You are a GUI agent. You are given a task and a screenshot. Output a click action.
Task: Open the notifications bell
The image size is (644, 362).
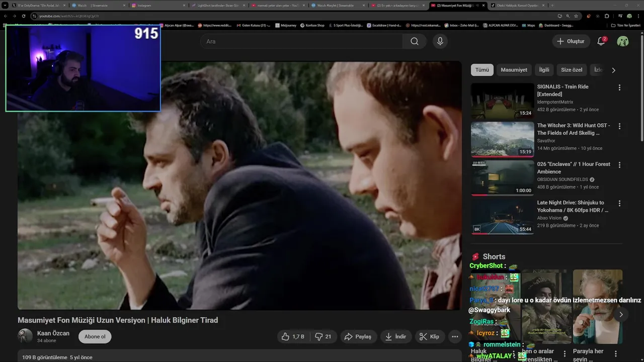pos(601,41)
